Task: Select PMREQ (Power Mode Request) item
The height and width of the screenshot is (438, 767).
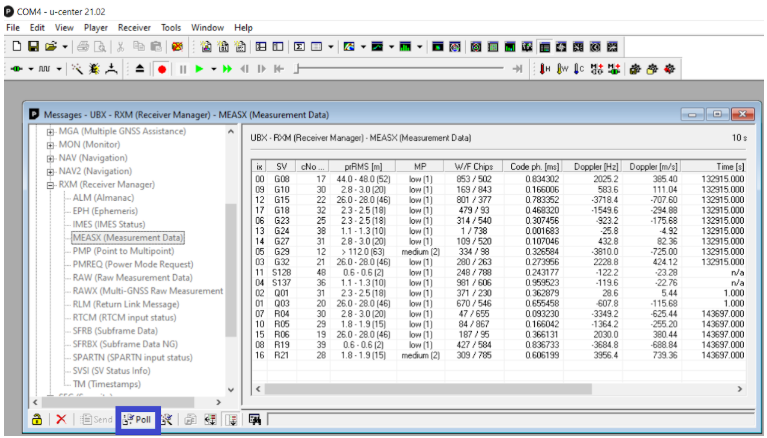Action: point(133,264)
